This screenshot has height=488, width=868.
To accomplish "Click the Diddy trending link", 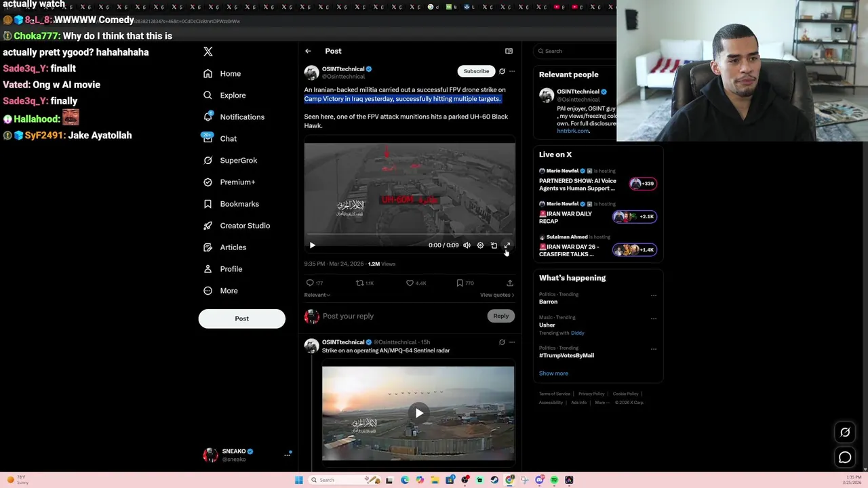I will [x=578, y=333].
